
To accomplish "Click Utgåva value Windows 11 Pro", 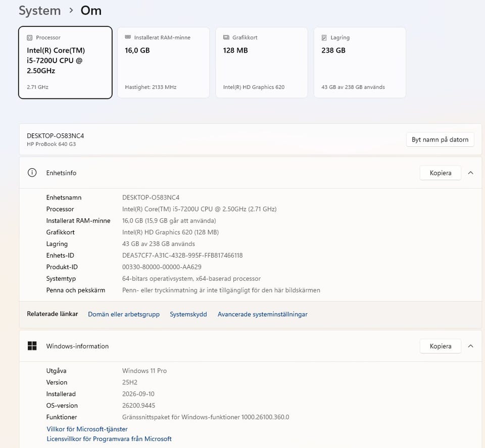I will [144, 370].
